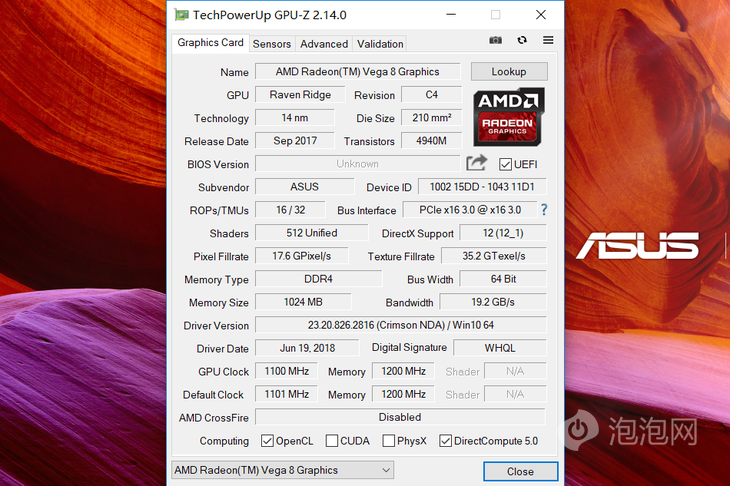This screenshot has height=486, width=730.
Task: Click the Memory Type field DDR4
Action: coord(318,279)
